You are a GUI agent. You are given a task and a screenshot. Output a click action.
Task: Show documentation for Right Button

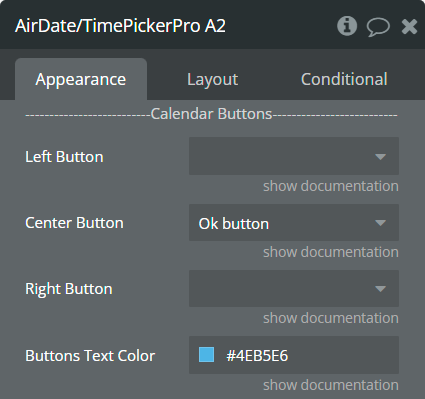pyautogui.click(x=331, y=318)
